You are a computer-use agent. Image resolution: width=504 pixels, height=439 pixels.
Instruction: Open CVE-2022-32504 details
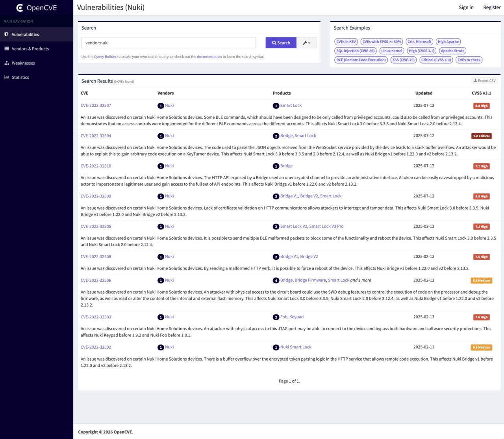point(96,136)
